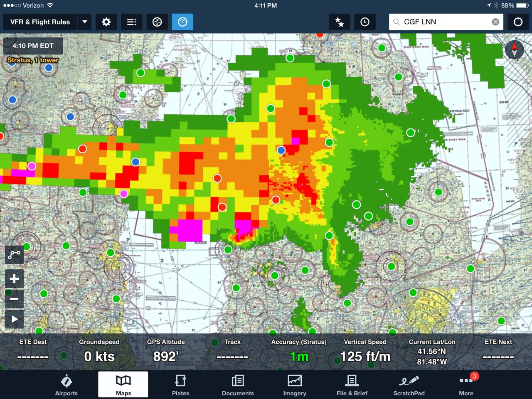Open the flight plan list panel
Screen dimensions: 532x399
(132, 22)
